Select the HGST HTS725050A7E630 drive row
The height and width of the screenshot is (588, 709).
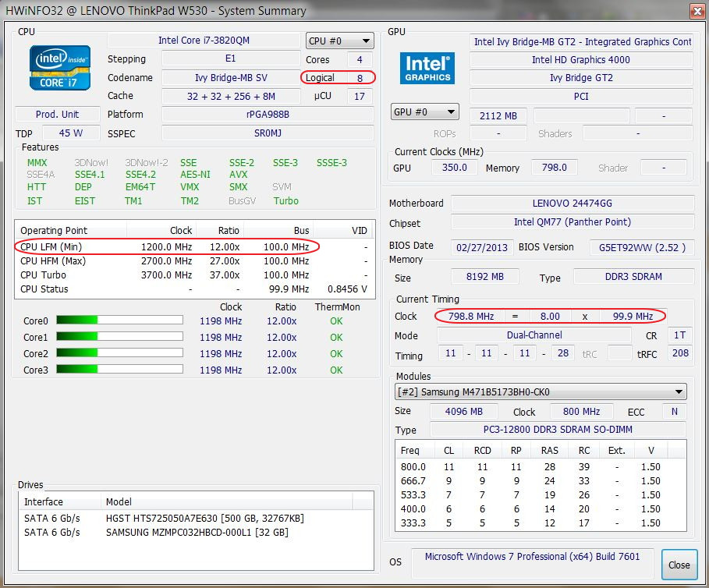(196, 519)
